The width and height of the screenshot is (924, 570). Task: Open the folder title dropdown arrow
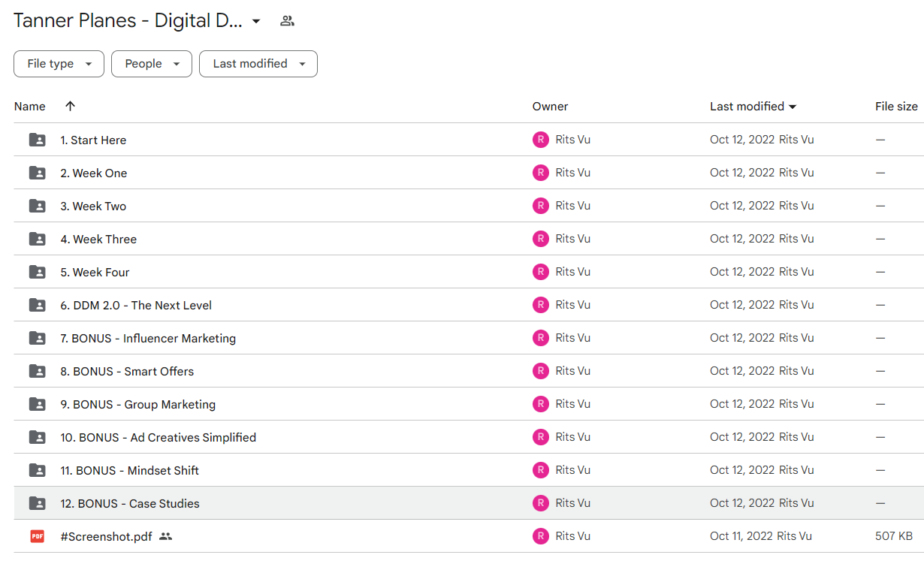(x=256, y=21)
